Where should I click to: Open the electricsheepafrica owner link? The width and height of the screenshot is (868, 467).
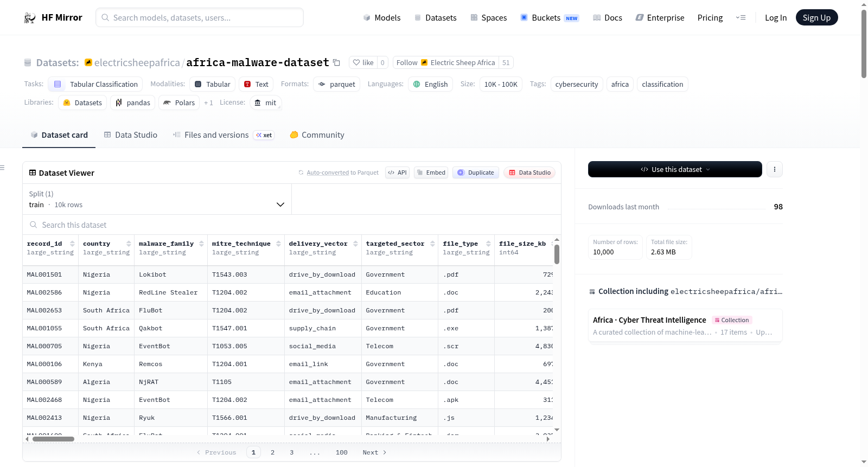point(137,62)
